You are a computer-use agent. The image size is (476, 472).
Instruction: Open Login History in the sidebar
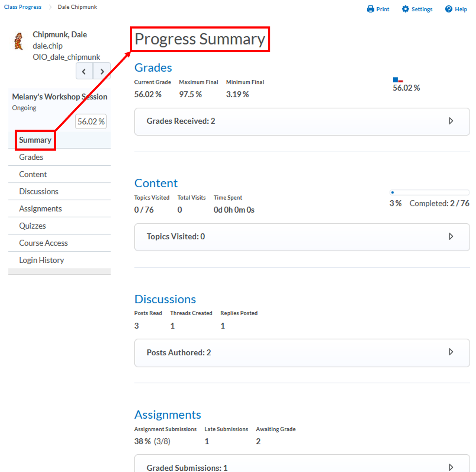(42, 260)
